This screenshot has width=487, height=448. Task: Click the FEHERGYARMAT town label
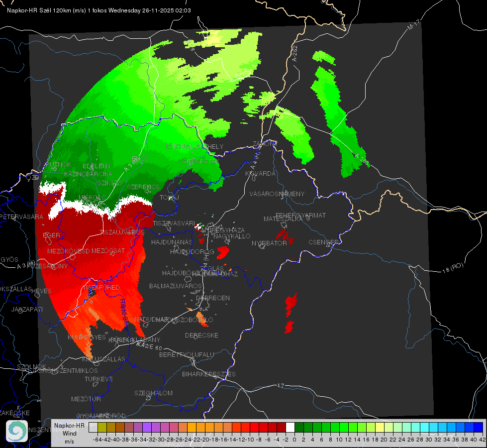pos(300,215)
